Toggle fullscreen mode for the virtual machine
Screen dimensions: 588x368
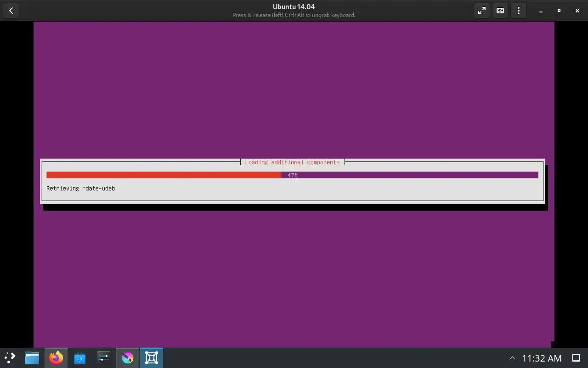point(482,11)
